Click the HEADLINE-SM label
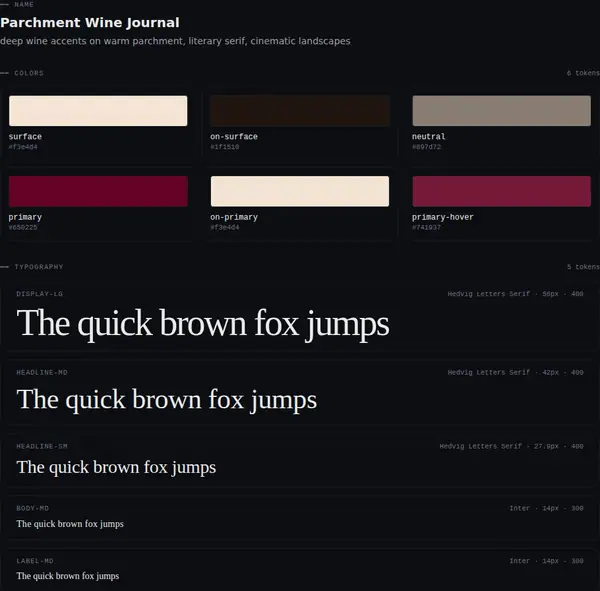 [x=42, y=446]
